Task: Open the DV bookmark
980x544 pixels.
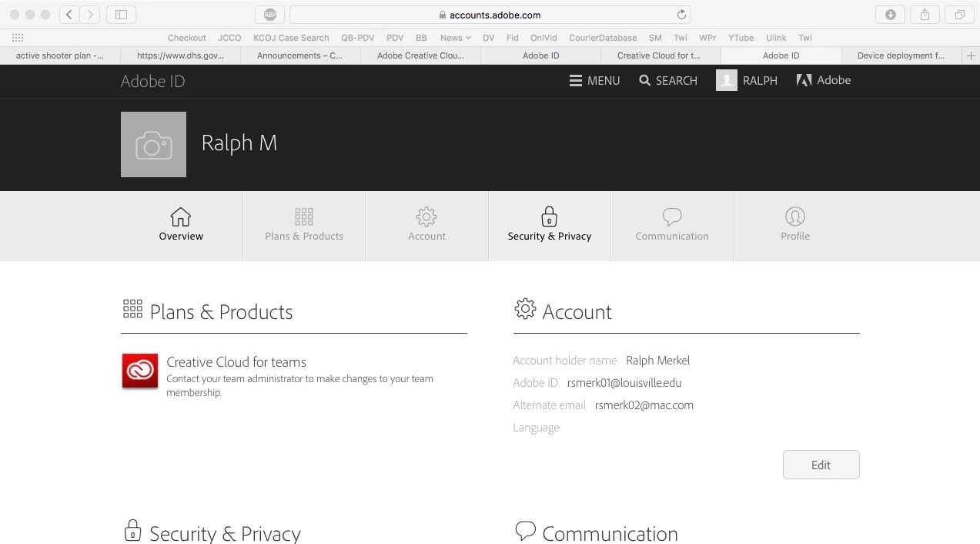Action: point(489,38)
